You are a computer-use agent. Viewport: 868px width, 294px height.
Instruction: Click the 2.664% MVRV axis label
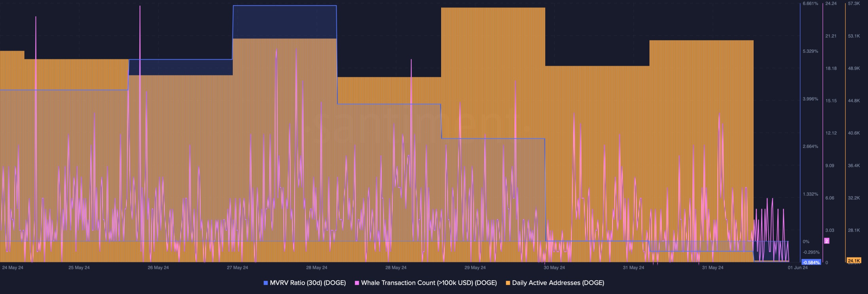coord(810,146)
